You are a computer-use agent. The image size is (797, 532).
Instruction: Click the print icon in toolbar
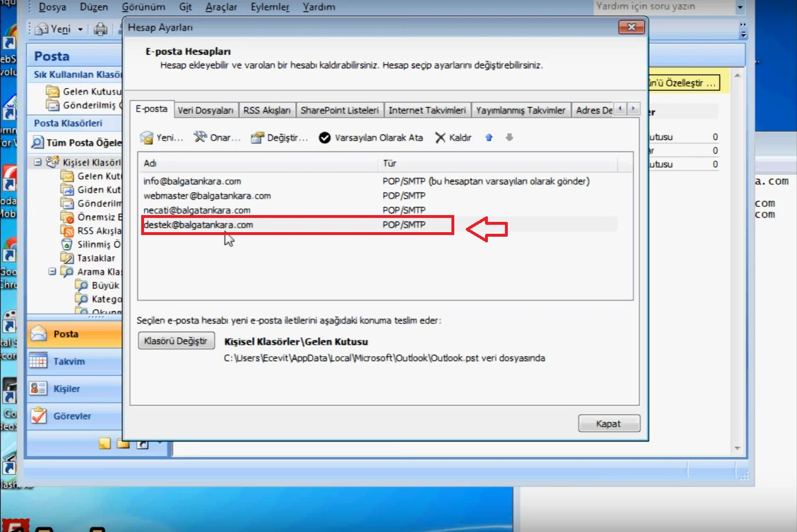pyautogui.click(x=101, y=29)
